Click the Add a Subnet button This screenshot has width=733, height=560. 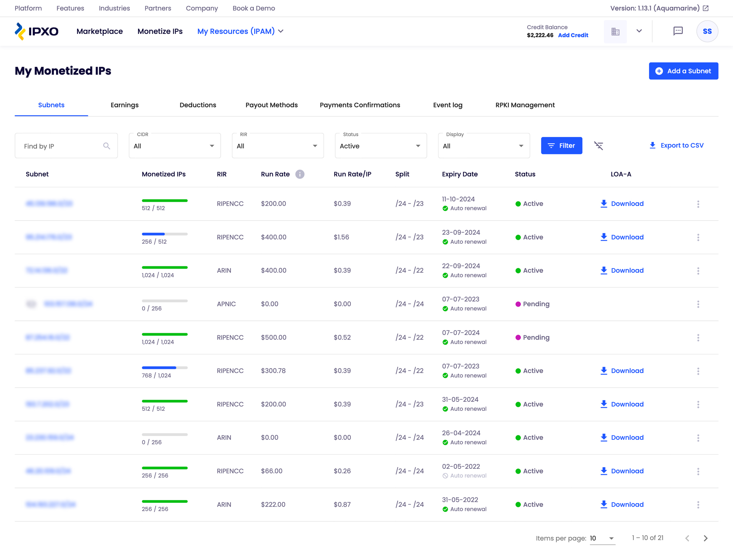coord(683,71)
